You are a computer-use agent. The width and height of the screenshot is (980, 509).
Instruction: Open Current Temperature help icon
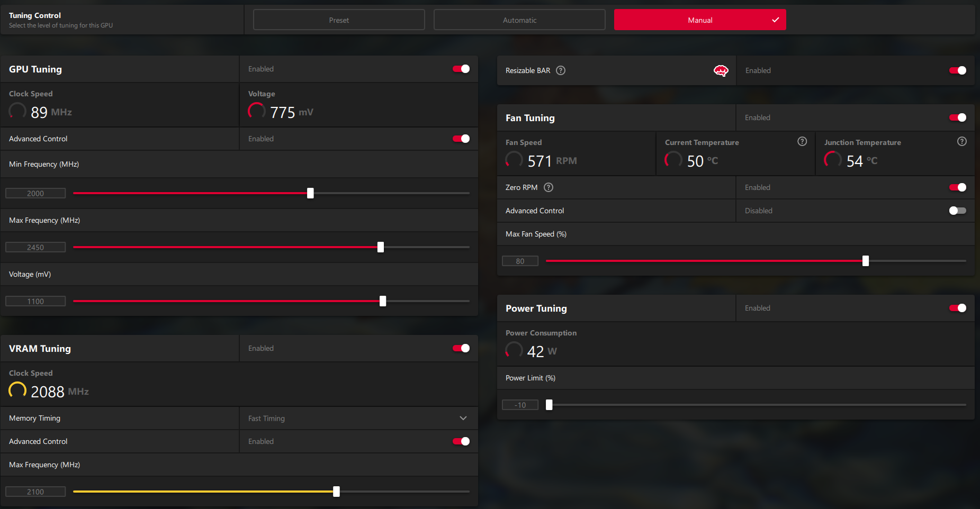coord(802,141)
